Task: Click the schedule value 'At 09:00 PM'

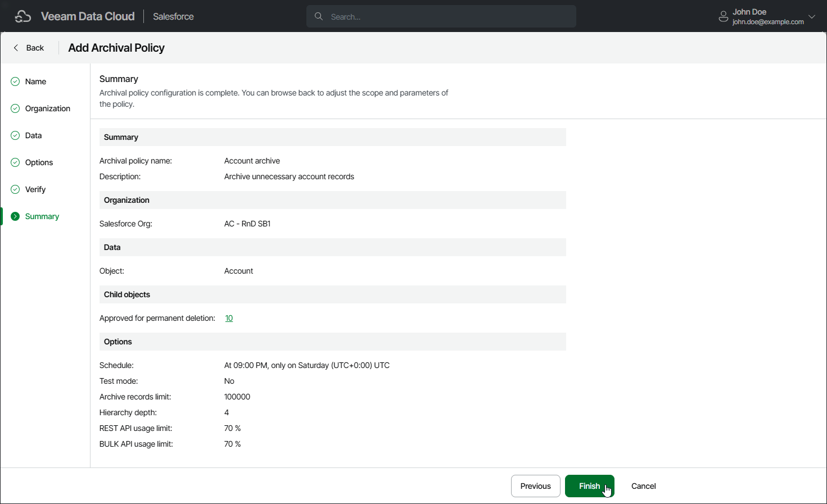Action: click(x=307, y=365)
